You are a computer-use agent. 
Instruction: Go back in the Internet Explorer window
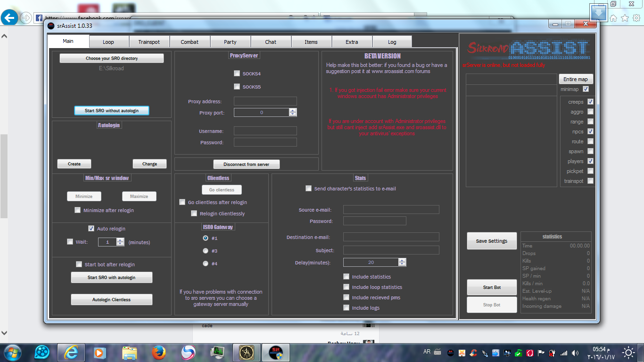(x=9, y=18)
